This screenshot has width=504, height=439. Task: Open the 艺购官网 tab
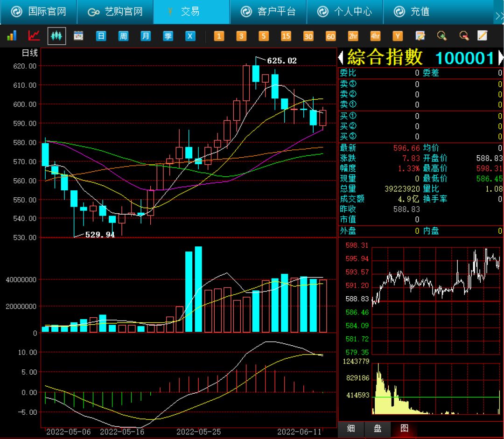coord(115,12)
